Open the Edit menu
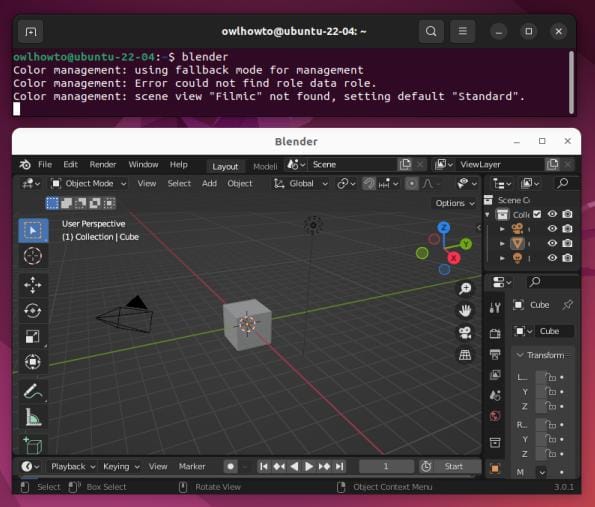Screen dimensions: 595x507 tap(71, 164)
